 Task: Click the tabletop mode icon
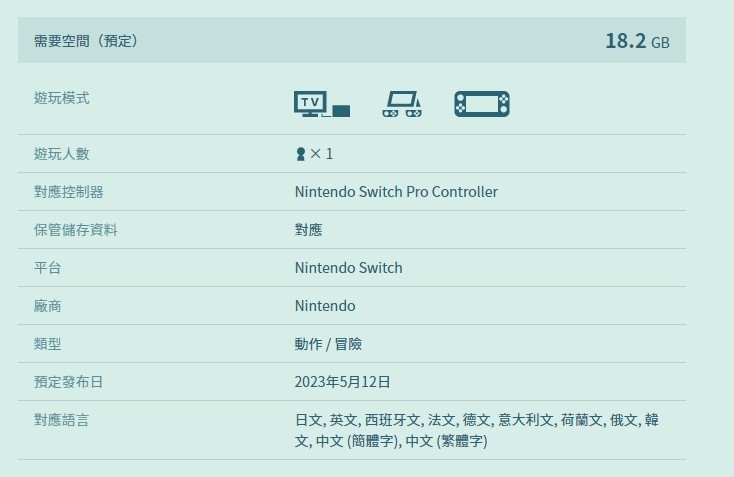(402, 104)
